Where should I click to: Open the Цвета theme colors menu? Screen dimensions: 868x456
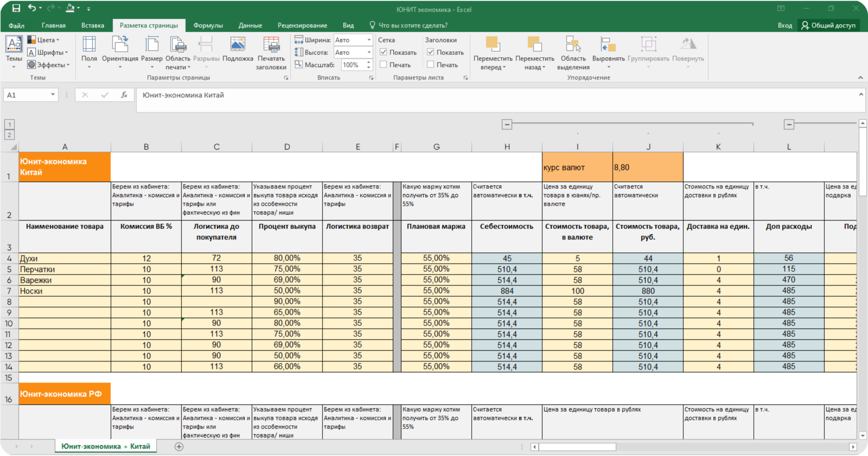44,40
